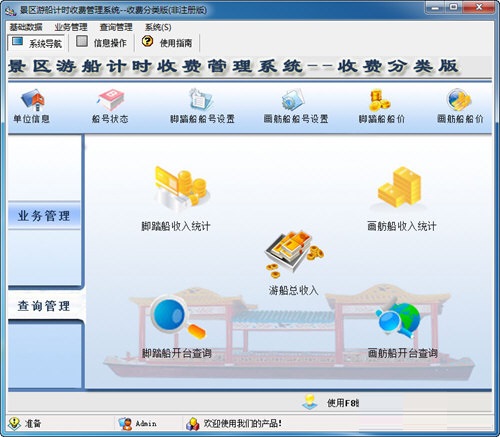This screenshot has height=437, width=500.
Task: Open 单位信息 house icon
Action: click(32, 100)
